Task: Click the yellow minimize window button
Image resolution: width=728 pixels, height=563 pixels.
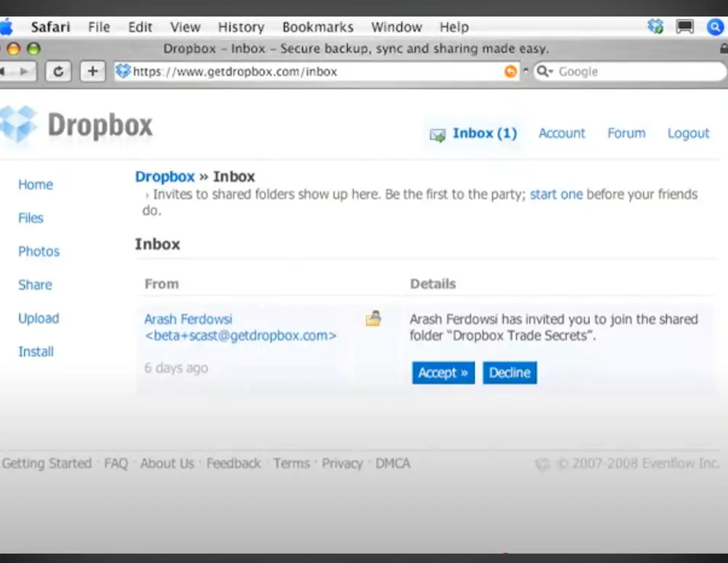Action: point(14,49)
